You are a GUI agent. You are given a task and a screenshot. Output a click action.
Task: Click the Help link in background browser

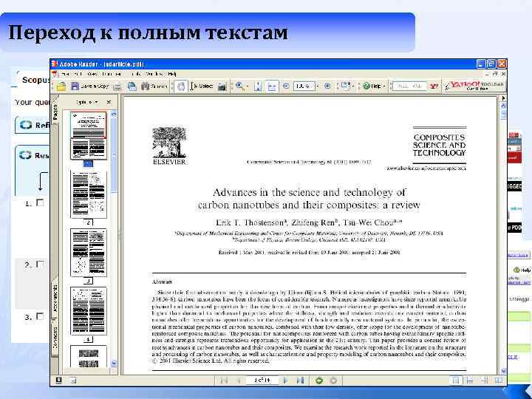[522, 270]
